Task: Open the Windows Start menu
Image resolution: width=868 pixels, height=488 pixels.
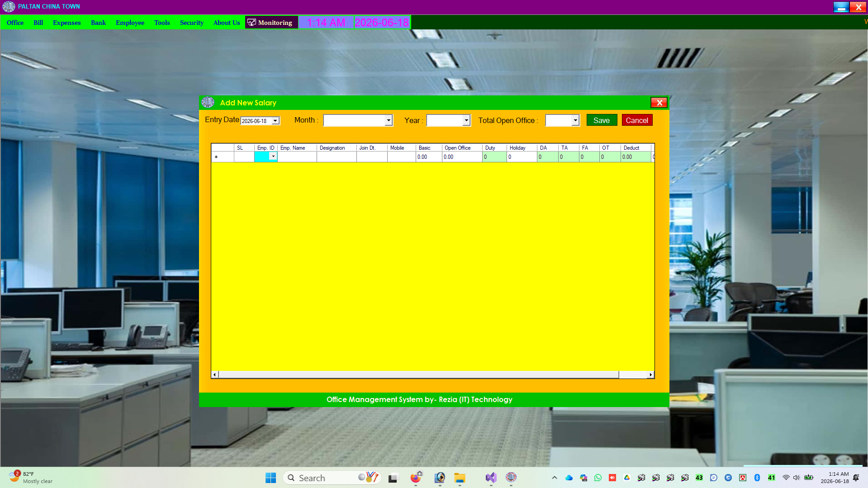Action: click(270, 478)
